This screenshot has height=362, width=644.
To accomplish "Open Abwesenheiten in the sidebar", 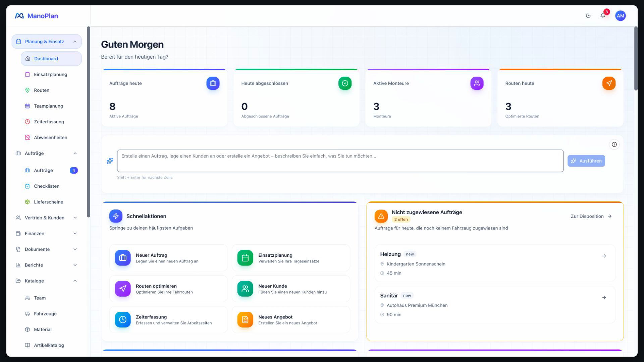I will [x=51, y=137].
